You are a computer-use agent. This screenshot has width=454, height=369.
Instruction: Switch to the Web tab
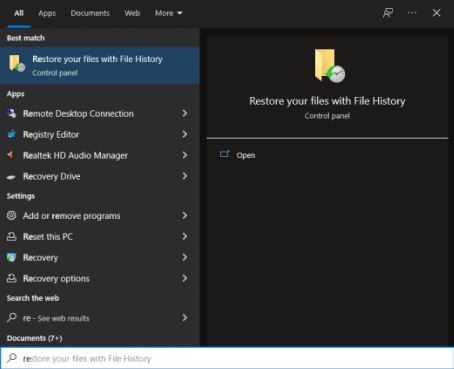132,13
